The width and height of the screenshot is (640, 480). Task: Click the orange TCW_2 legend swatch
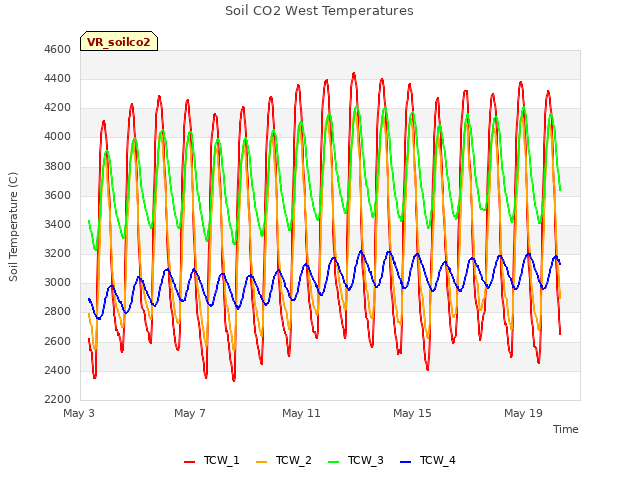point(261,462)
